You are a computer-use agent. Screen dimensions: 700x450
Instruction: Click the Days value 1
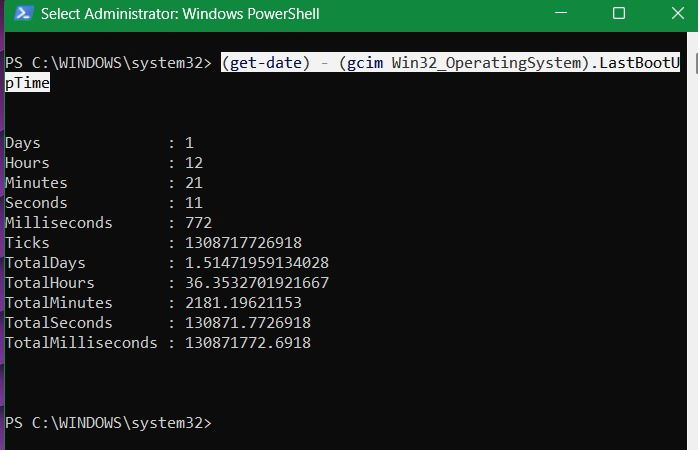(x=189, y=143)
